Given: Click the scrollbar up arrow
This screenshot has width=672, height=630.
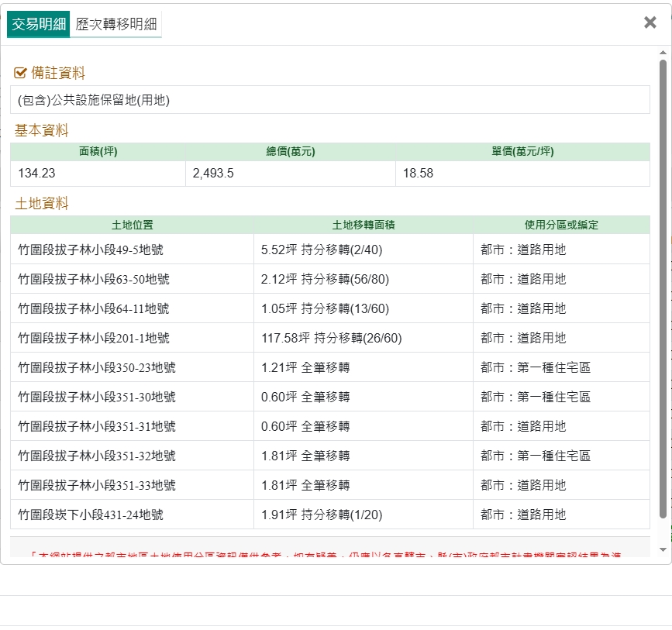Looking at the screenshot, I should pos(663,53).
